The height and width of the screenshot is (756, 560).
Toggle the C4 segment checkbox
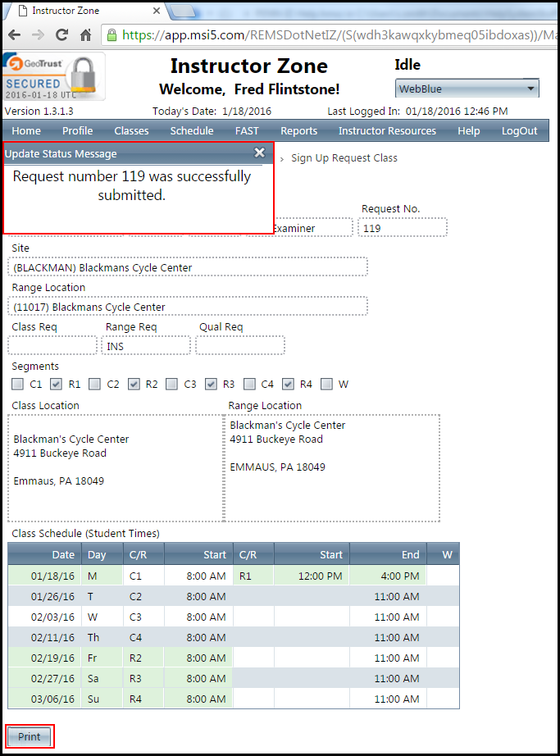[249, 384]
